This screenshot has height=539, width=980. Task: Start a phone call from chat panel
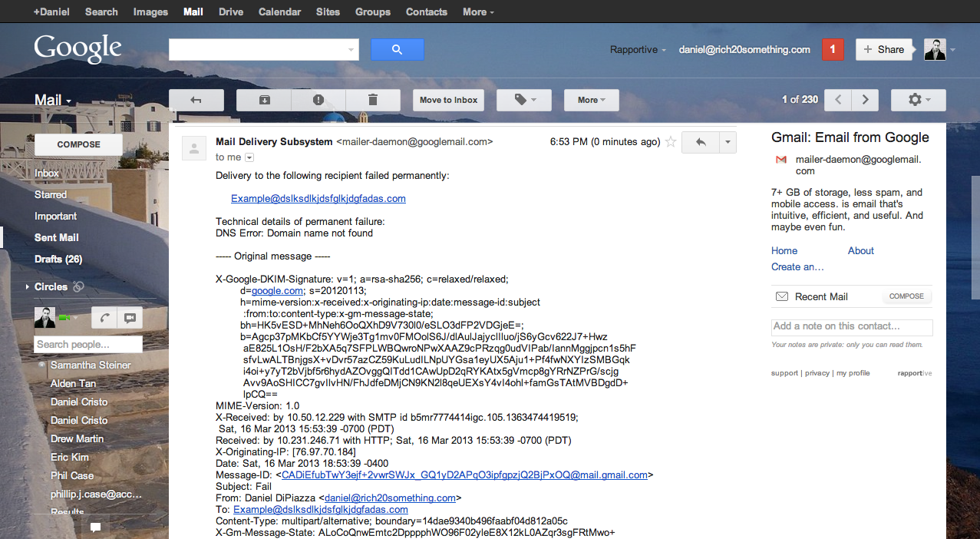(x=104, y=318)
